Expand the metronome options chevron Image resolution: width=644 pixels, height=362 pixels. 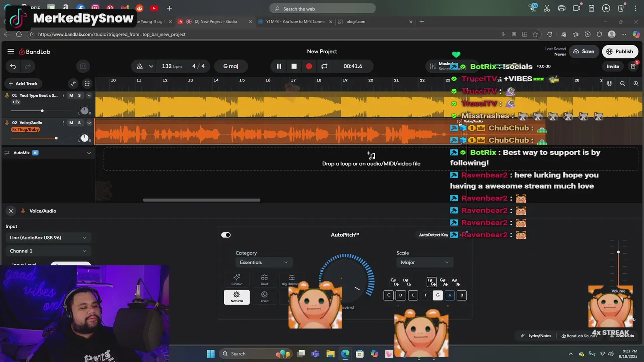click(x=151, y=66)
